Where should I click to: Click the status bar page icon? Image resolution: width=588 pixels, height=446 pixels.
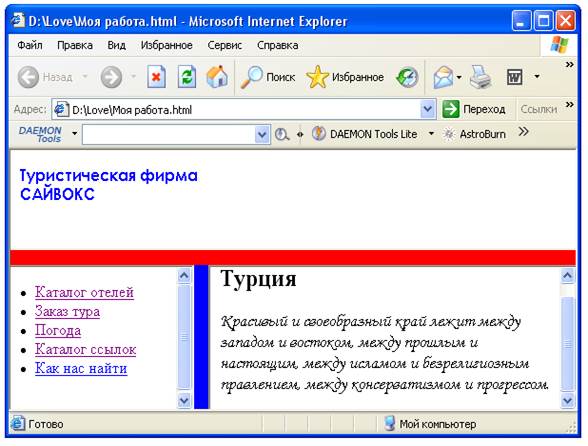pos(18,423)
